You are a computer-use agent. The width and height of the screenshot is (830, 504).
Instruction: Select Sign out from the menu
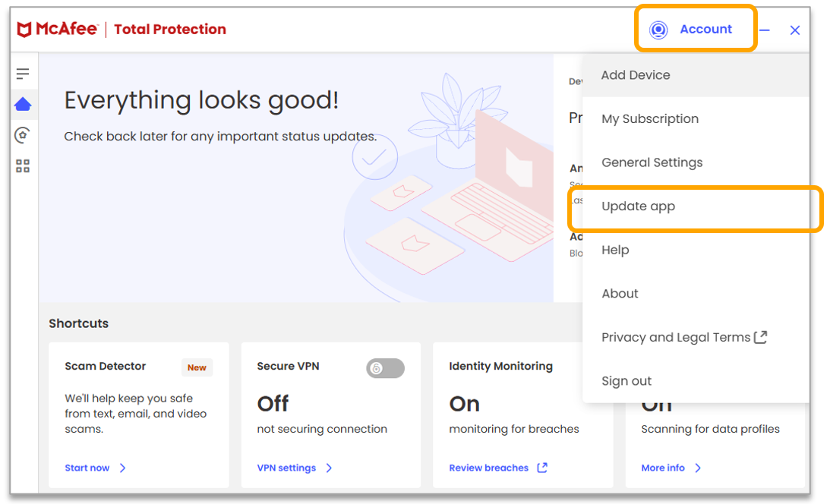(626, 381)
